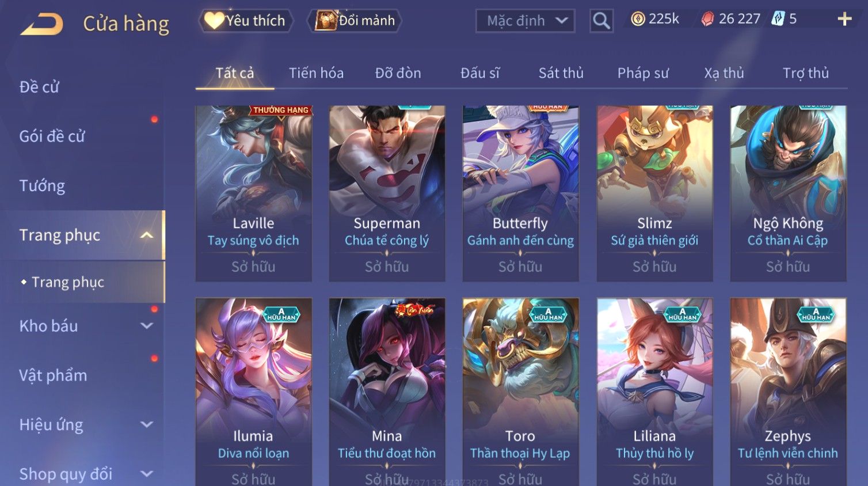
Task: Switch to the Sát thủ tab
Action: point(561,73)
